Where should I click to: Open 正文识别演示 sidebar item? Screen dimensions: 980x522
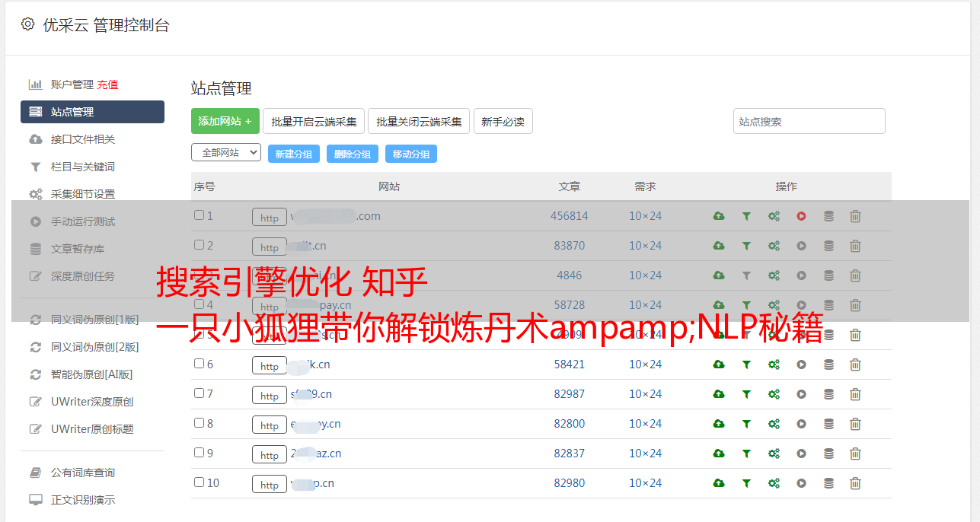pos(83,500)
